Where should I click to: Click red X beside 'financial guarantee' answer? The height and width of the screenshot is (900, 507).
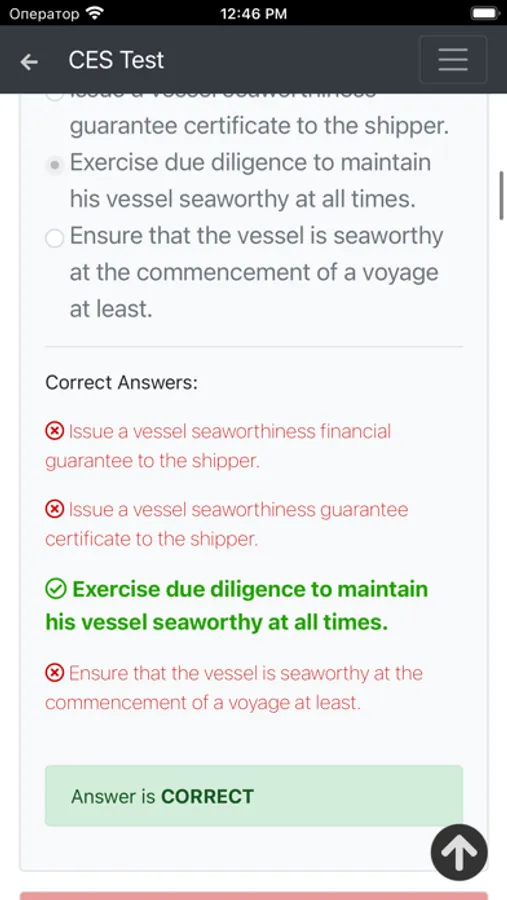click(55, 431)
